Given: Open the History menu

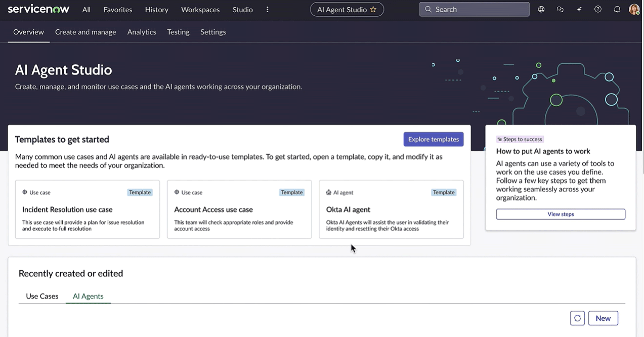Looking at the screenshot, I should tap(157, 10).
